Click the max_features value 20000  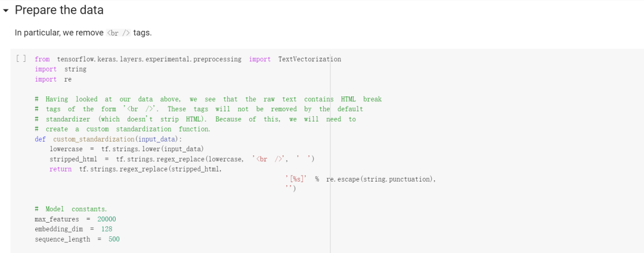[107, 219]
